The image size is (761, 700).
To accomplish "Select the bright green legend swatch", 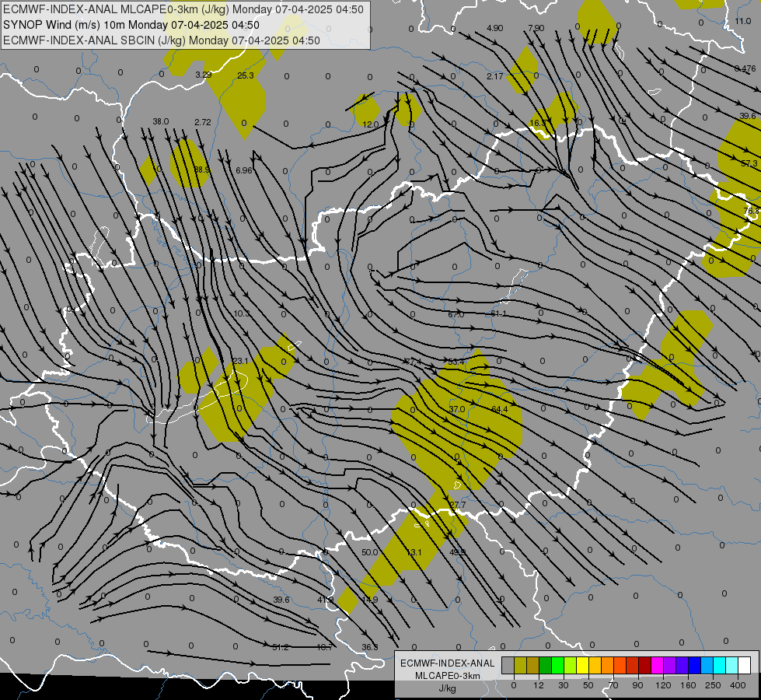I will coord(558,665).
